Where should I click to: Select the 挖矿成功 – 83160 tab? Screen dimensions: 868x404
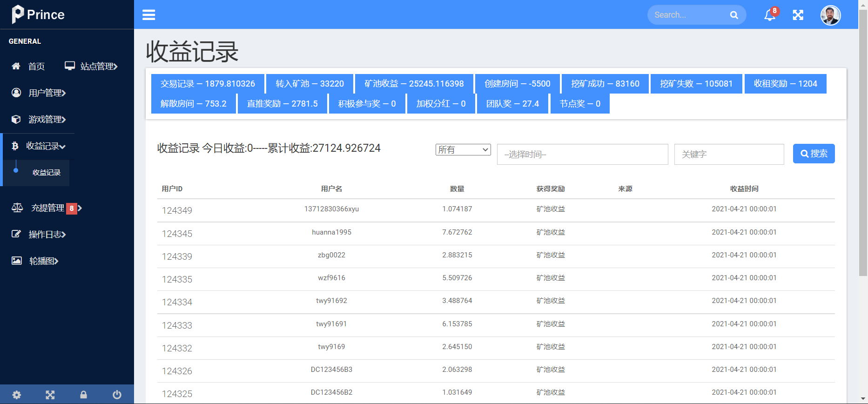(x=605, y=84)
